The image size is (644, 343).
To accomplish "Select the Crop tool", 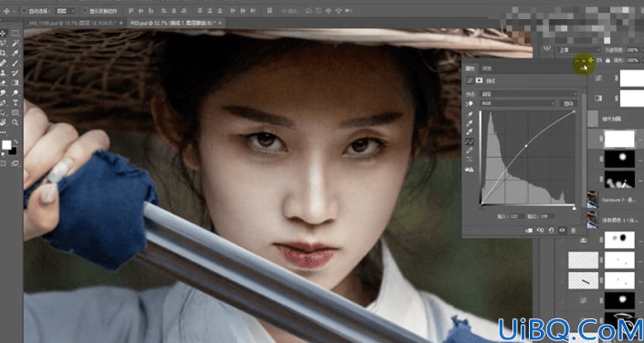I will point(4,53).
